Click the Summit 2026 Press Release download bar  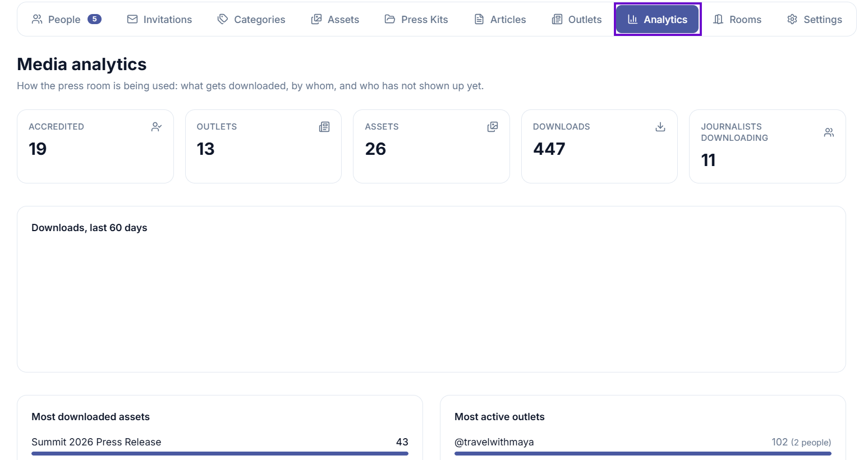point(220,453)
